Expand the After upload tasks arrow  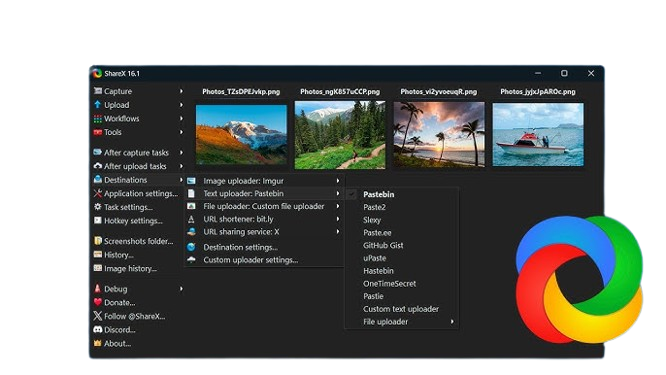181,166
